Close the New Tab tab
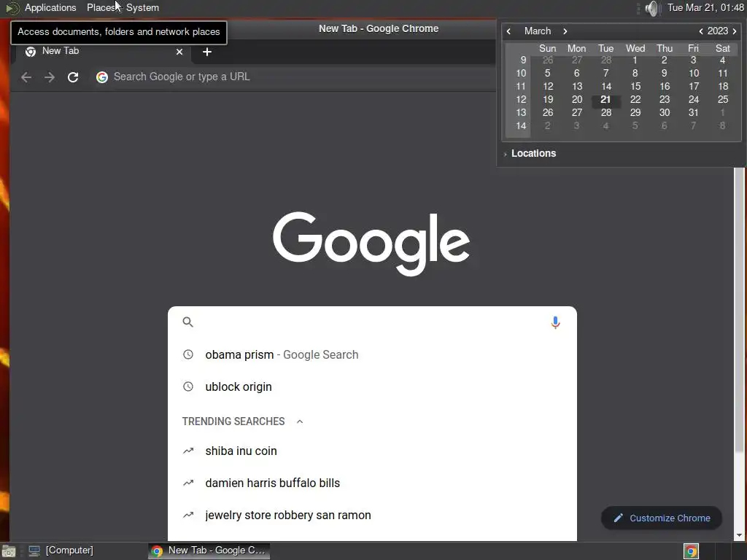This screenshot has width=747, height=560. click(x=179, y=52)
